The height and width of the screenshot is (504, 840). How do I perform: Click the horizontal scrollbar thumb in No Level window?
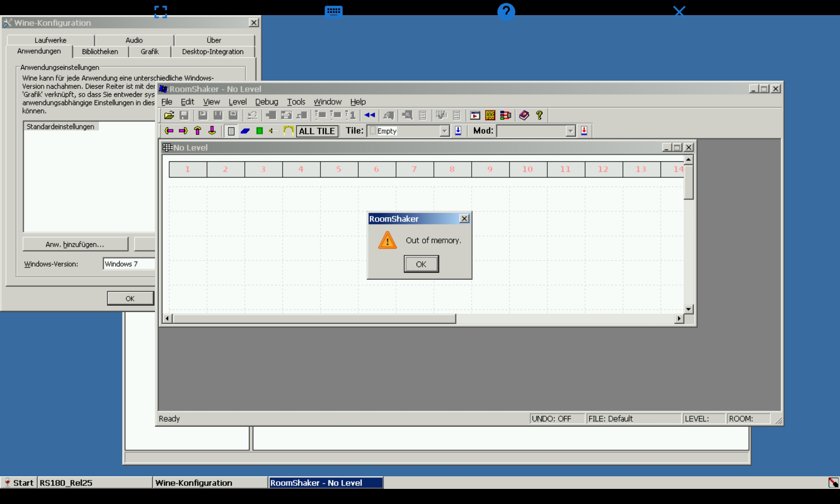[314, 318]
